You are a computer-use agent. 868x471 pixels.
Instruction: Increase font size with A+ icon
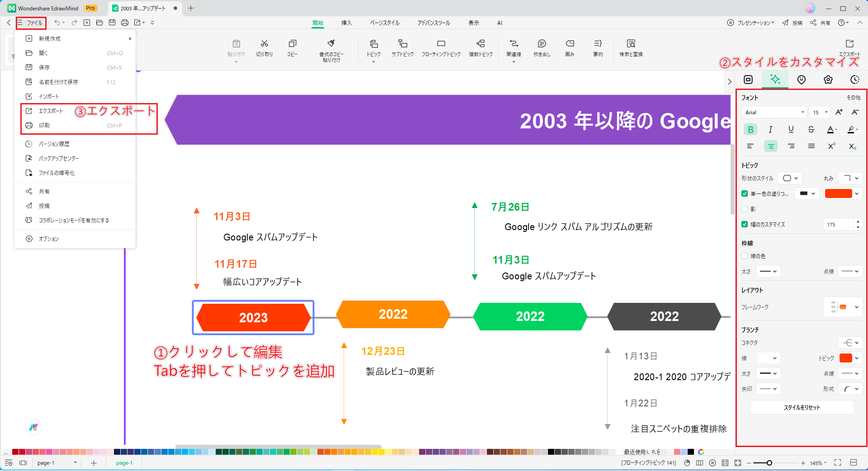[839, 112]
